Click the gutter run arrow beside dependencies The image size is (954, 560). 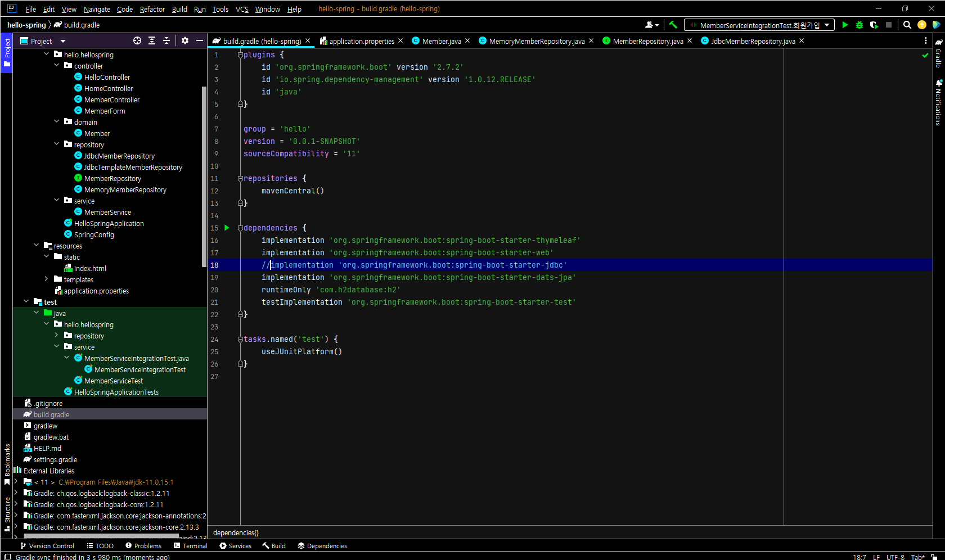[x=227, y=228]
